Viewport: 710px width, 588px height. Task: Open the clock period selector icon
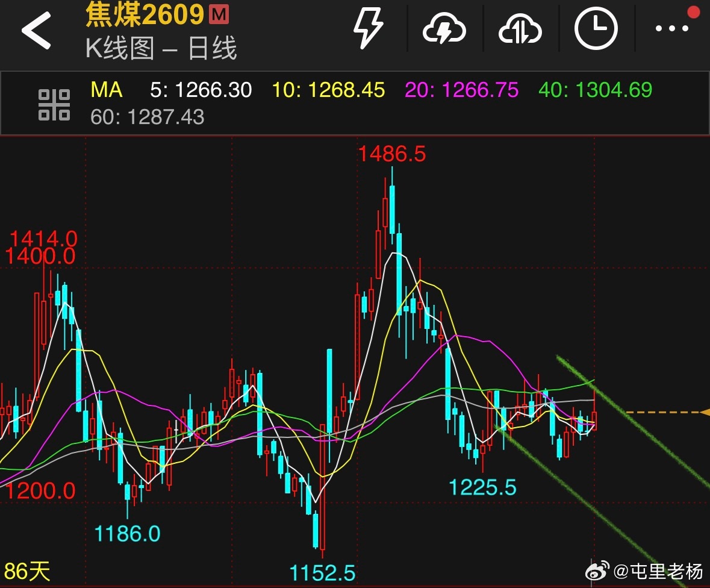[x=596, y=28]
